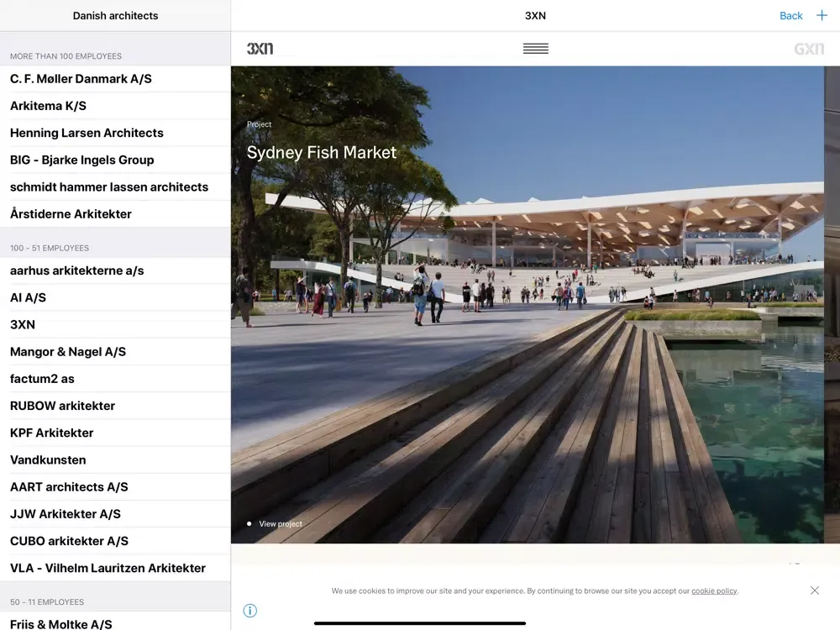Select factum2 as row
Image resolution: width=840 pixels, height=630 pixels.
[115, 379]
